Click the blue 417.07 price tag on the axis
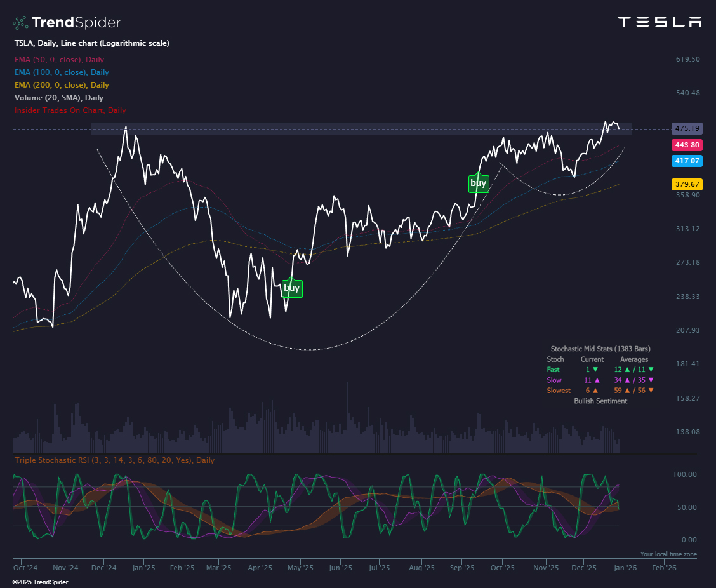The height and width of the screenshot is (588, 716). 687,161
